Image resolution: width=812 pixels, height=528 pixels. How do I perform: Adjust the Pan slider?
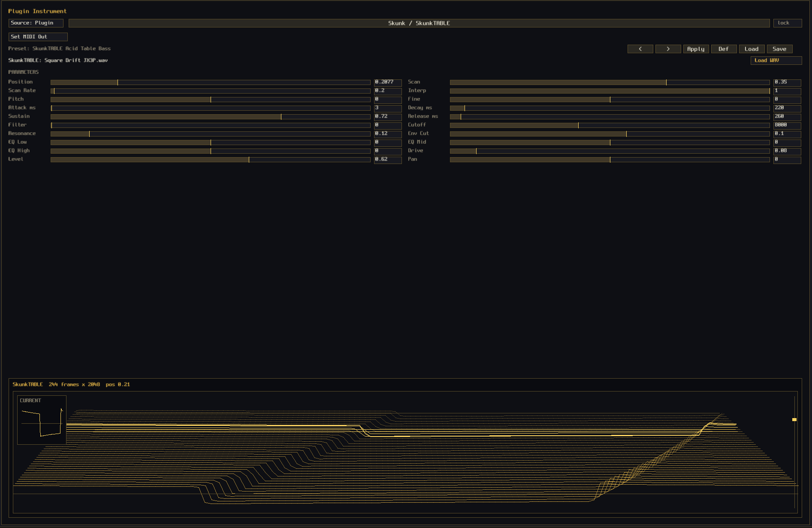coord(610,159)
